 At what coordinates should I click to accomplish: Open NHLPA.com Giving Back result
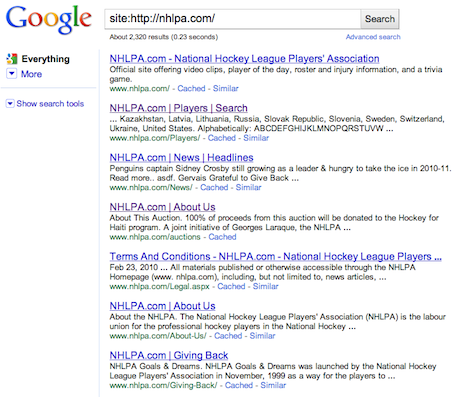click(169, 355)
